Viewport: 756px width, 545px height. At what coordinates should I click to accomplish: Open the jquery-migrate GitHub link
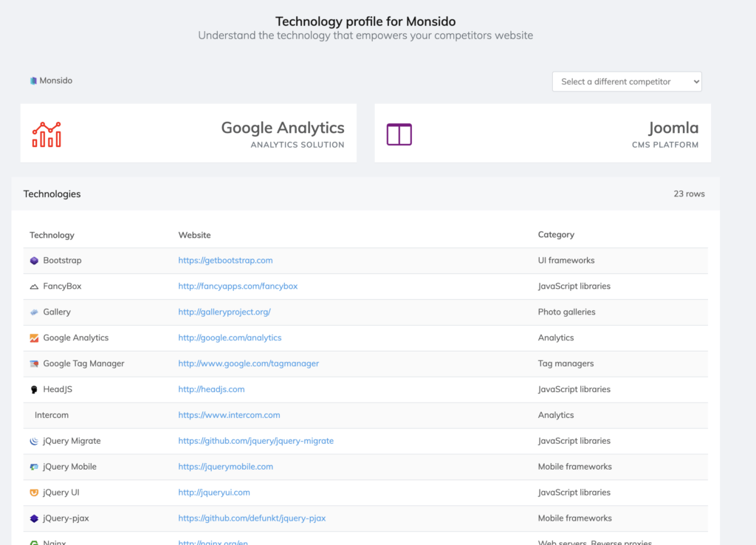click(255, 441)
